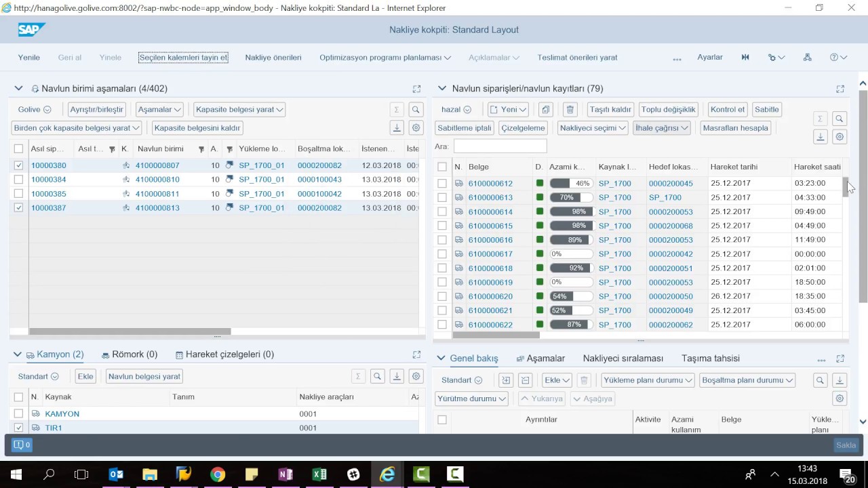Open search icon in Navlun siparişleri panel

pyautogui.click(x=840, y=119)
